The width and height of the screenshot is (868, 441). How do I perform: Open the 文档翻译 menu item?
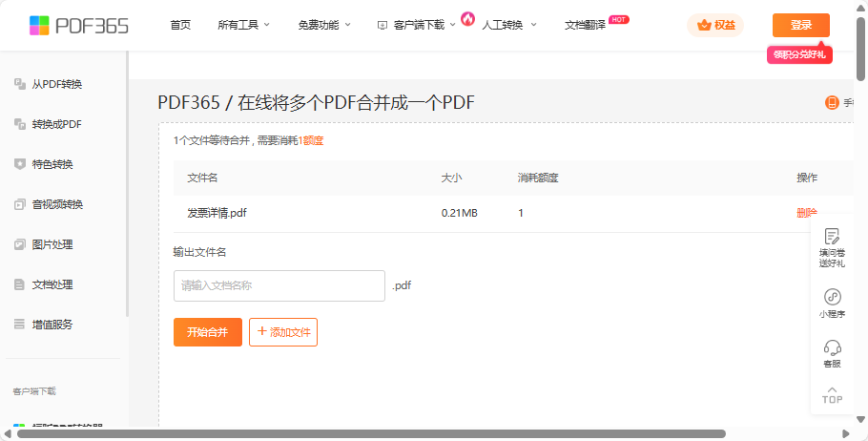(x=585, y=25)
